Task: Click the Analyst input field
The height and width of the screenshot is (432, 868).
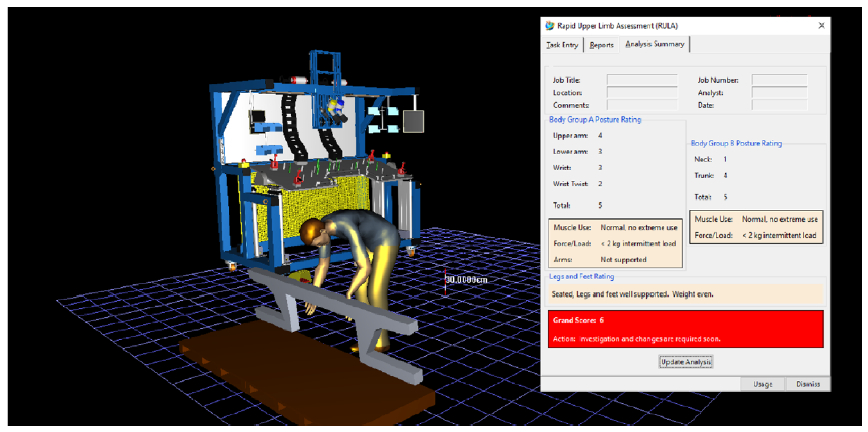Action: [x=779, y=92]
